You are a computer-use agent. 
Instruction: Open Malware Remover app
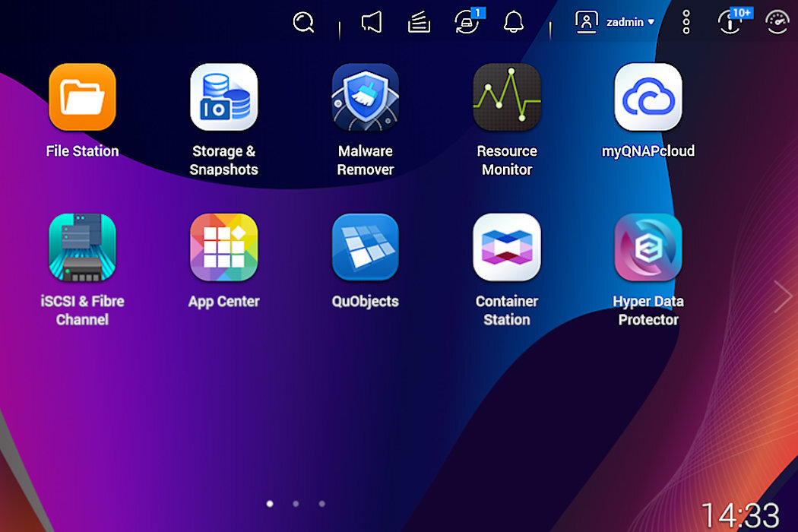coord(366,97)
